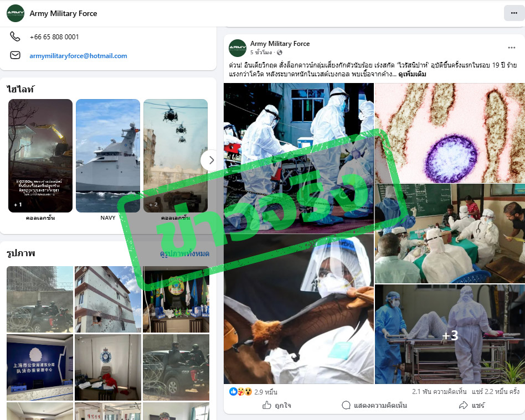525x420 pixels.
Task: Open the NAVY highlight with the warship
Action: tap(108, 155)
